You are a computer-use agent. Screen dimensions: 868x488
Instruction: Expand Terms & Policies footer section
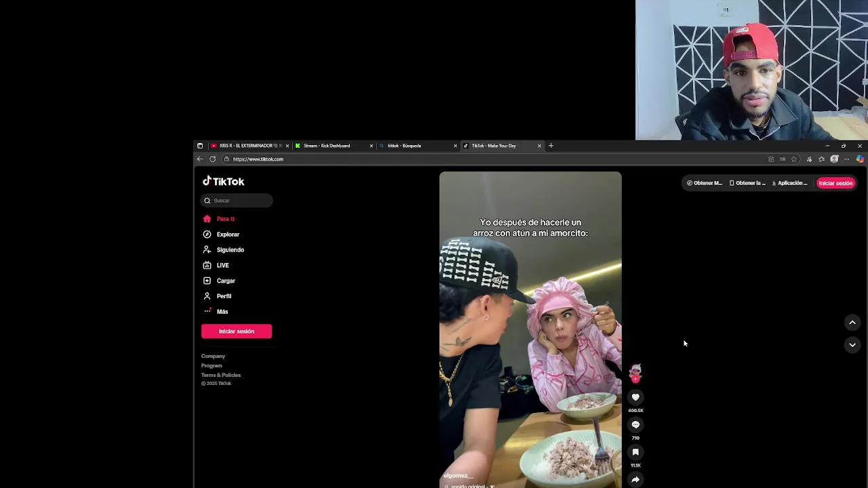click(221, 375)
